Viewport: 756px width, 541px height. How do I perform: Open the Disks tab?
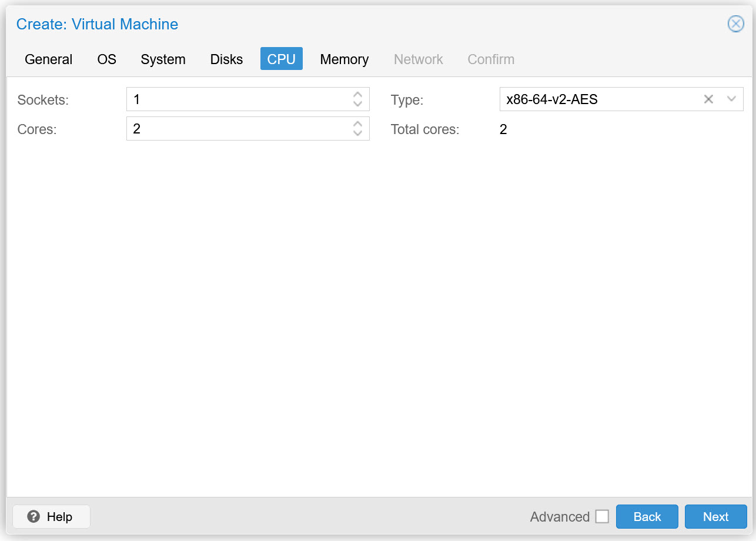tap(226, 59)
